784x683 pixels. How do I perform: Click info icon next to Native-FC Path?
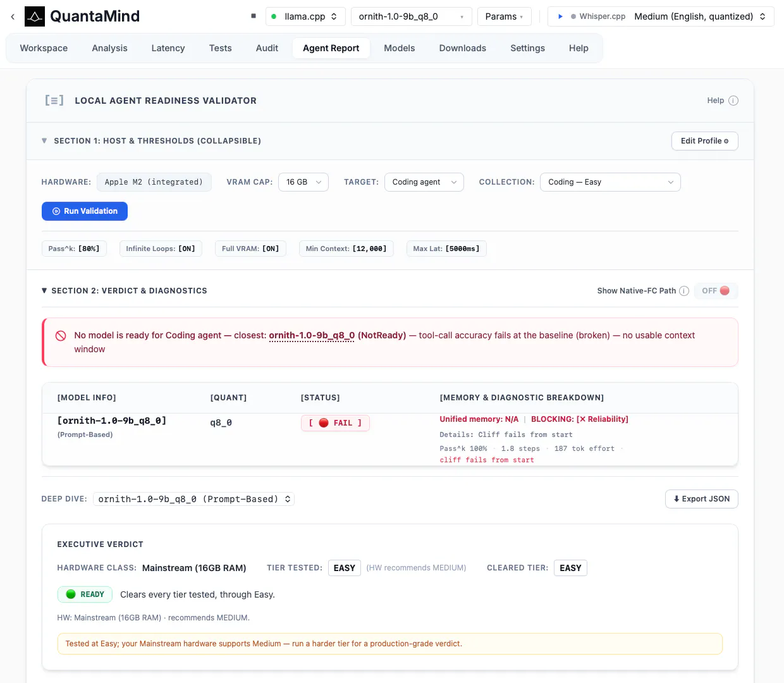pyautogui.click(x=684, y=291)
